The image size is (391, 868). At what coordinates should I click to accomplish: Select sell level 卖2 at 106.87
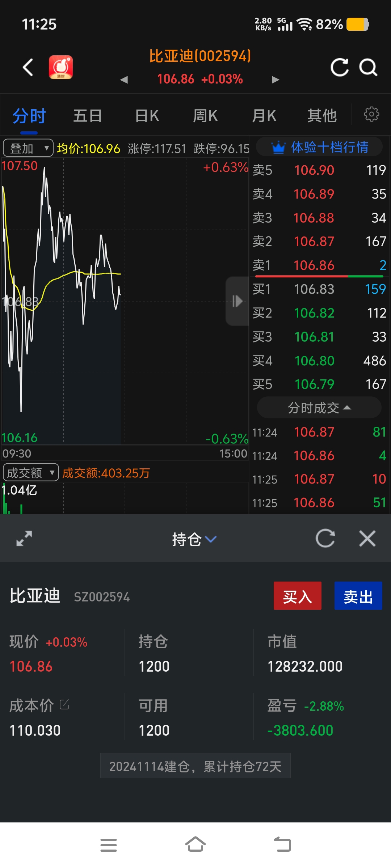(x=319, y=241)
